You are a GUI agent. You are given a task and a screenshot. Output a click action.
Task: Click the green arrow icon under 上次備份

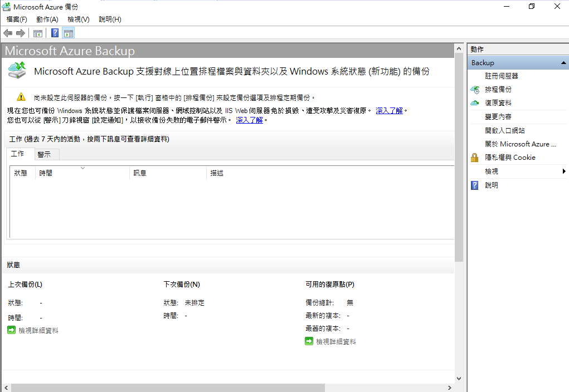coord(12,330)
